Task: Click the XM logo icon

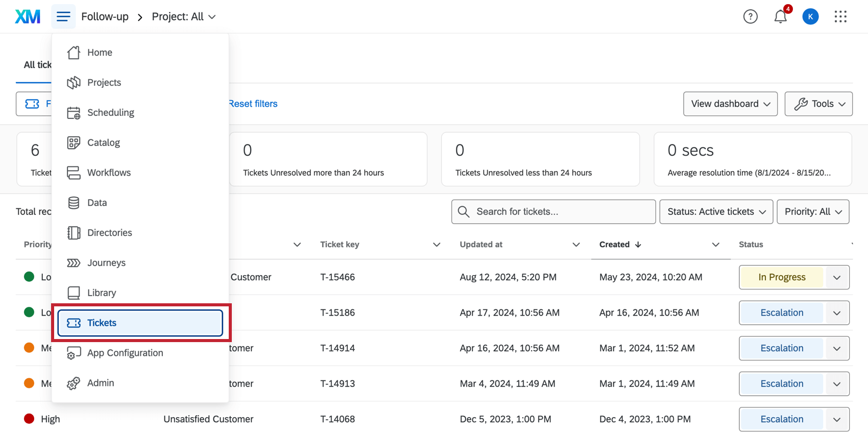Action: click(x=28, y=17)
